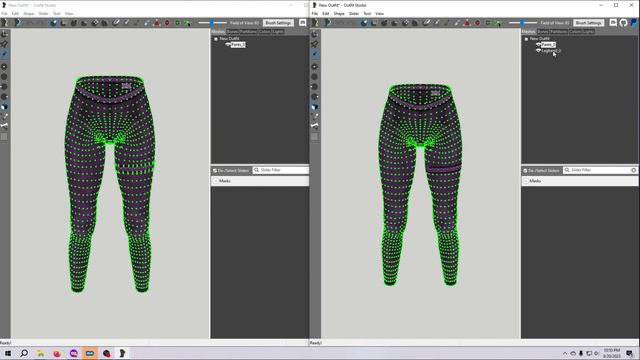Focus Slider Filter search field in left window
This screenshot has height=360, width=640.
[281, 170]
